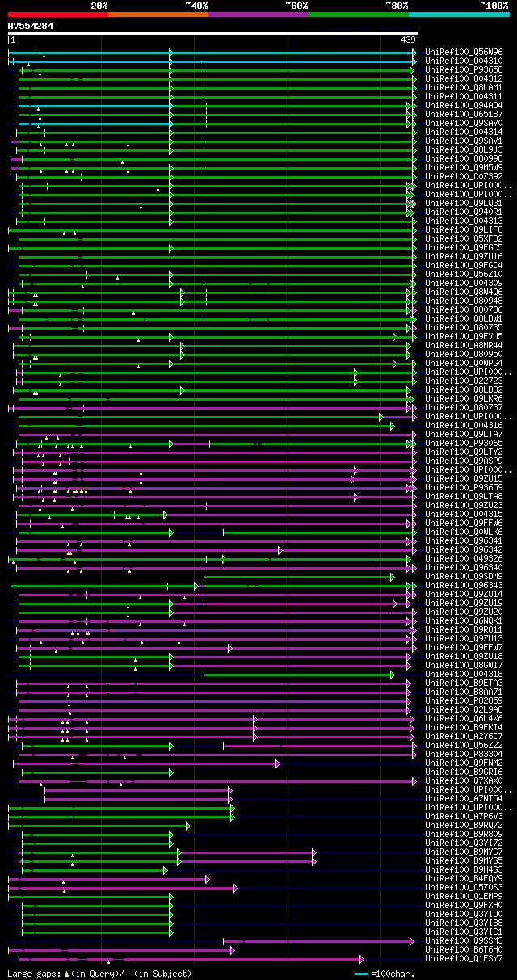Image resolution: width=517 pixels, height=980 pixels.
Task: Open hit UniRef100_Q9LIF8
Action: tap(464, 229)
